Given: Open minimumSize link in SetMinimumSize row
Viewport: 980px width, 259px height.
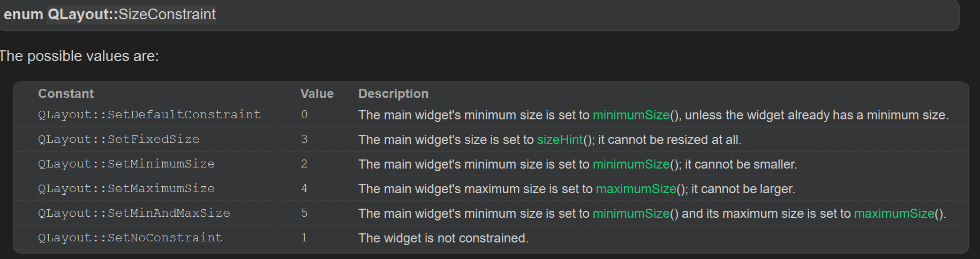Looking at the screenshot, I should [x=631, y=164].
